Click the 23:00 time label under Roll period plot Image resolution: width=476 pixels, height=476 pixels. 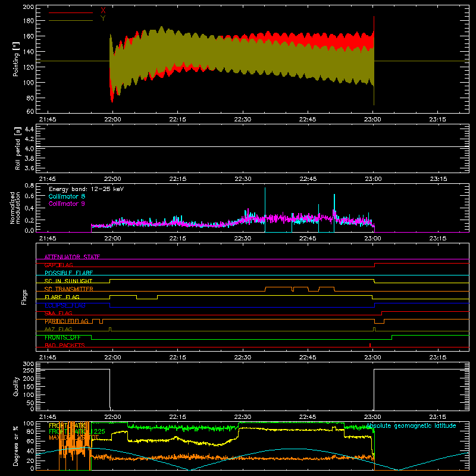tap(373, 179)
